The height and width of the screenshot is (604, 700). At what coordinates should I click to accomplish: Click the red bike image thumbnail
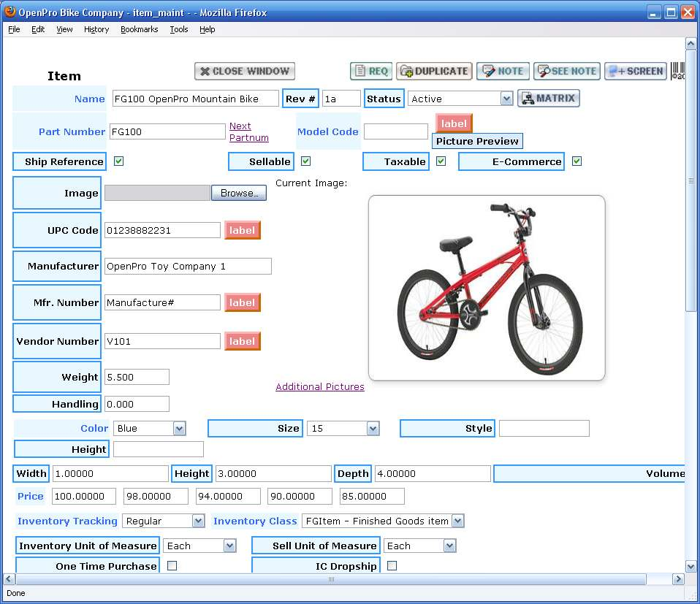click(x=487, y=288)
